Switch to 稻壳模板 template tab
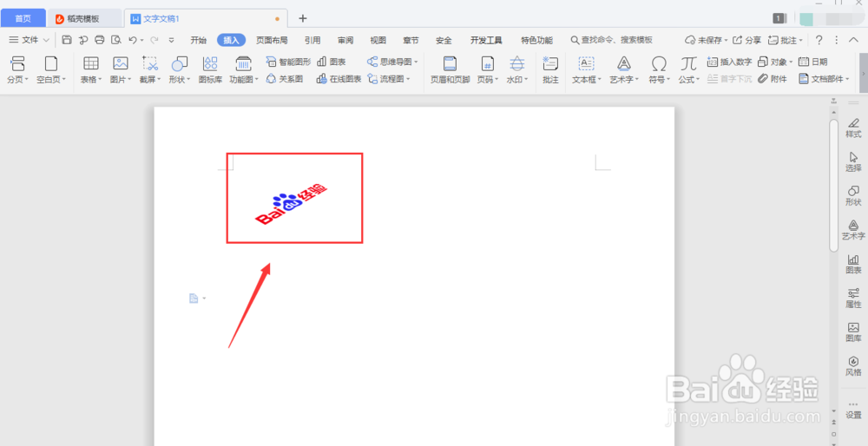The height and width of the screenshot is (446, 868). pos(84,18)
